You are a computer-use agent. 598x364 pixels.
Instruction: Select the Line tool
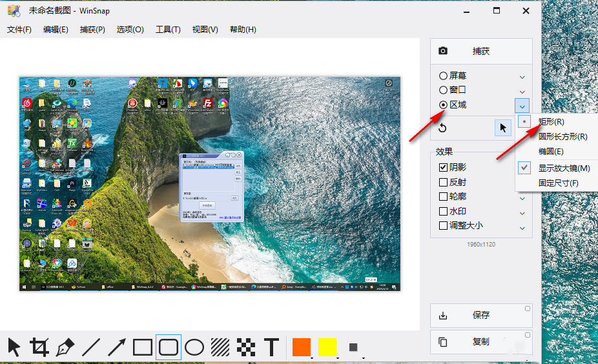91,347
